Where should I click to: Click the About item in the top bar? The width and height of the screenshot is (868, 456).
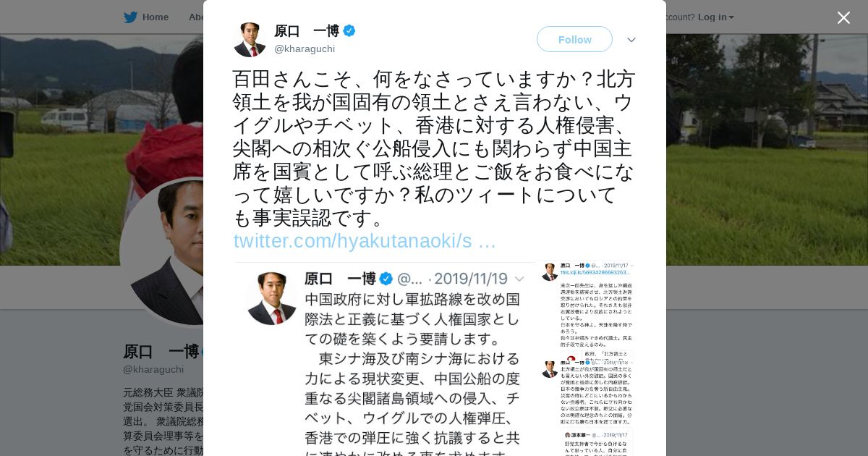[x=196, y=17]
